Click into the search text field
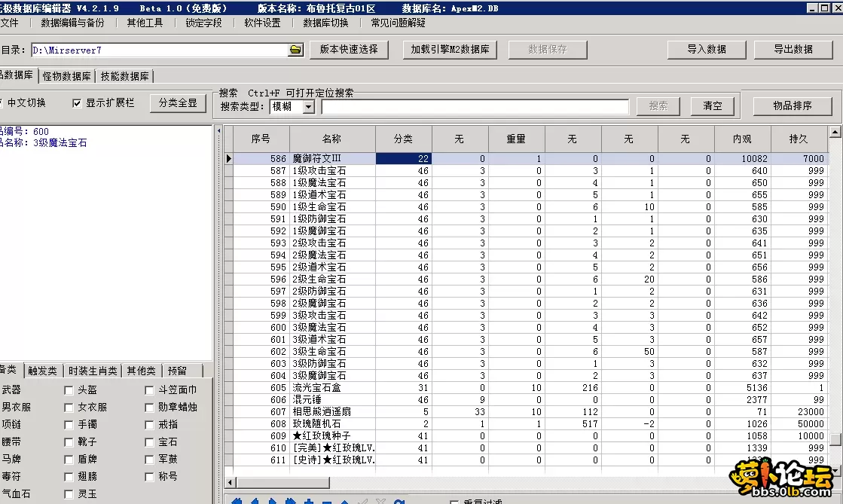Screen dimensions: 843x504 475,107
